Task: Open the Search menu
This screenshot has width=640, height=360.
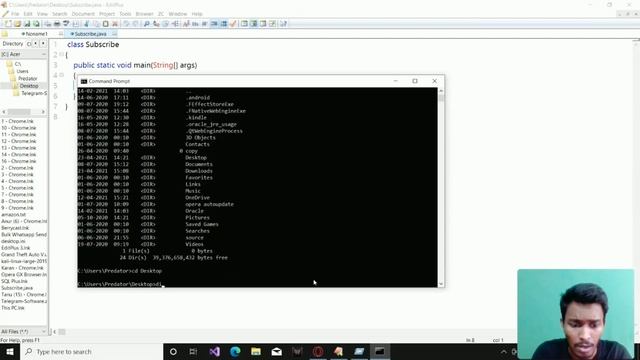Action: [x=60, y=14]
